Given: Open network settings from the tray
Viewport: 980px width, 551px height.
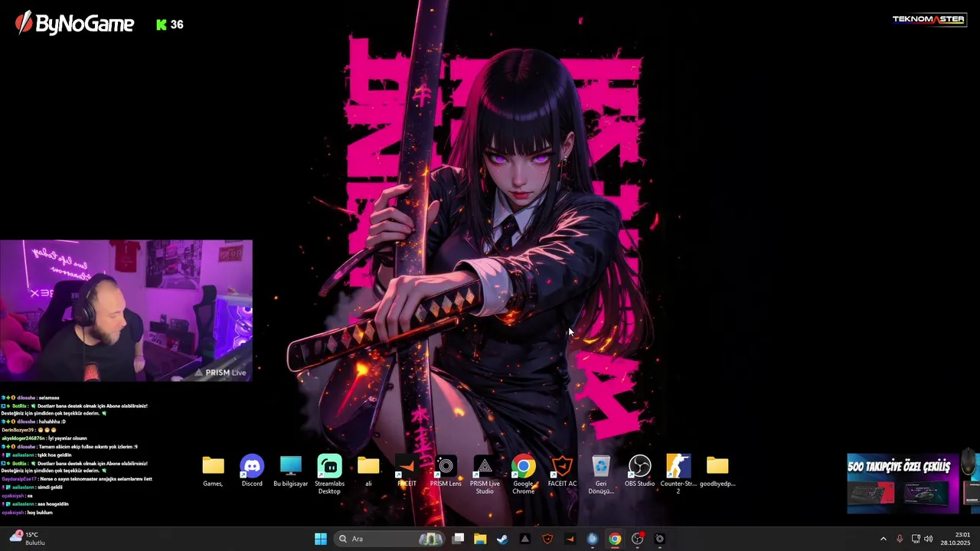Looking at the screenshot, I should pyautogui.click(x=916, y=539).
